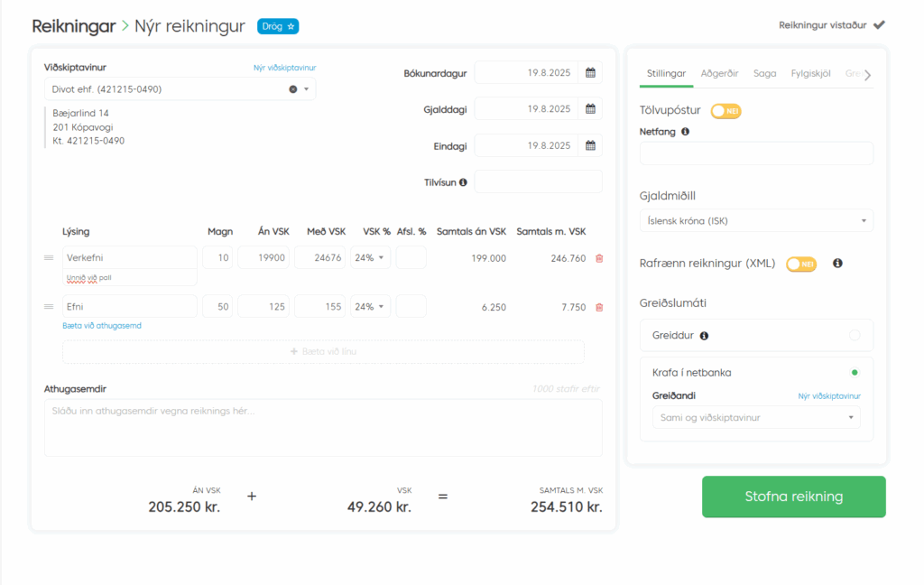The height and width of the screenshot is (585, 924).
Task: Show the Greiddur info tooltip
Action: pyautogui.click(x=704, y=336)
